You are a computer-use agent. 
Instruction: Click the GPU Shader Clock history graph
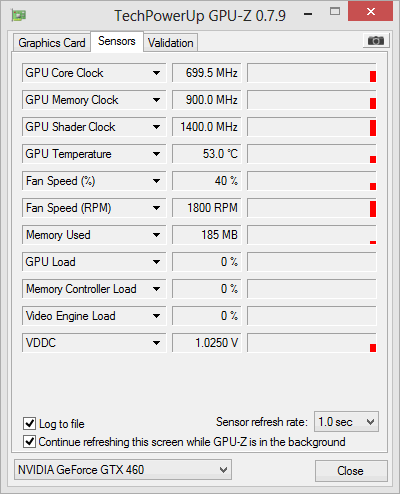pos(312,127)
